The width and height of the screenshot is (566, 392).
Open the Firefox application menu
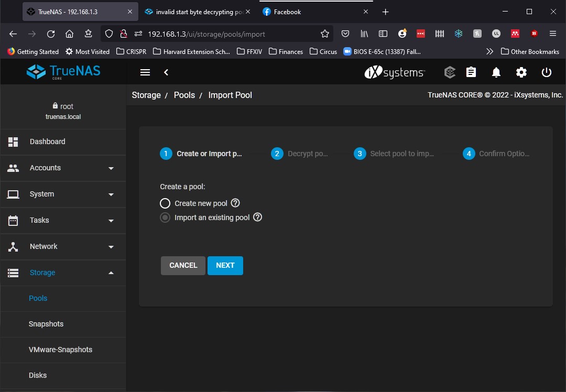[x=553, y=34]
